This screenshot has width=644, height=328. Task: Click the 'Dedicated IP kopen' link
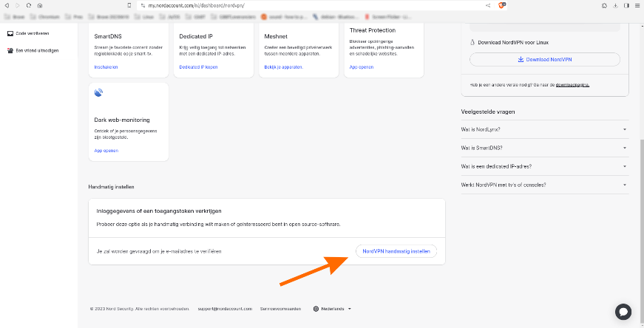point(199,66)
